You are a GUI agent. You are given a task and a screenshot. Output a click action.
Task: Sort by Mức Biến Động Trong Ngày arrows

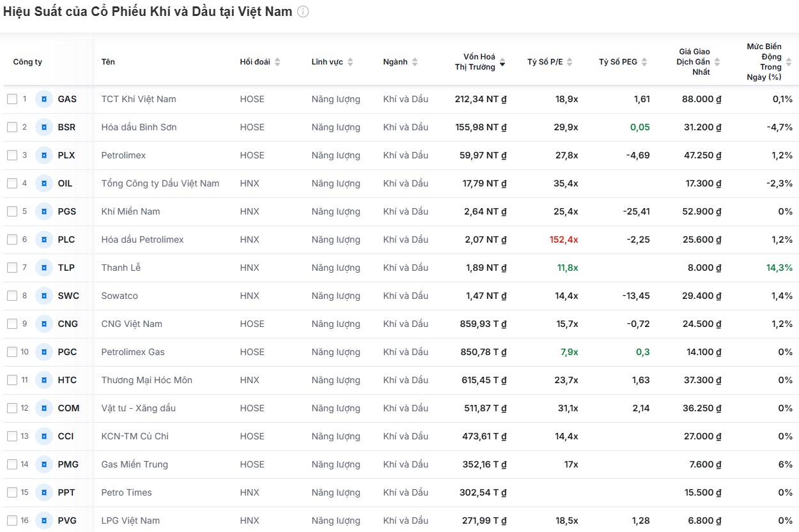click(x=788, y=62)
